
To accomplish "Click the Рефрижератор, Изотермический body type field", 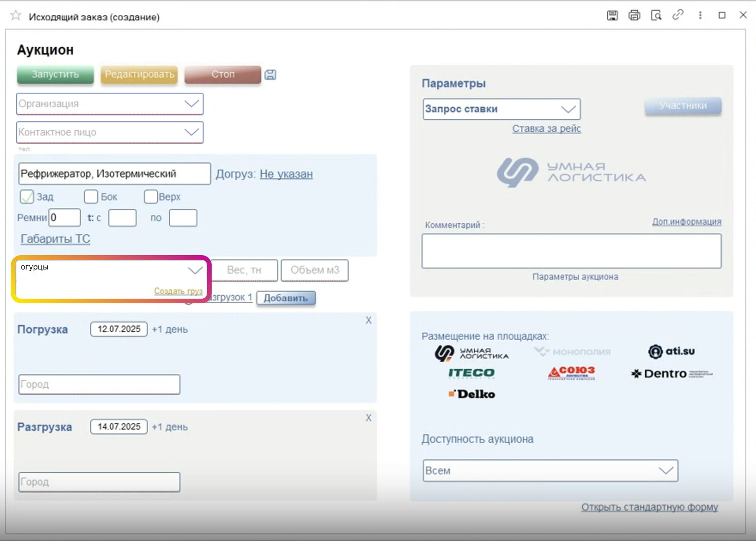I will click(114, 174).
